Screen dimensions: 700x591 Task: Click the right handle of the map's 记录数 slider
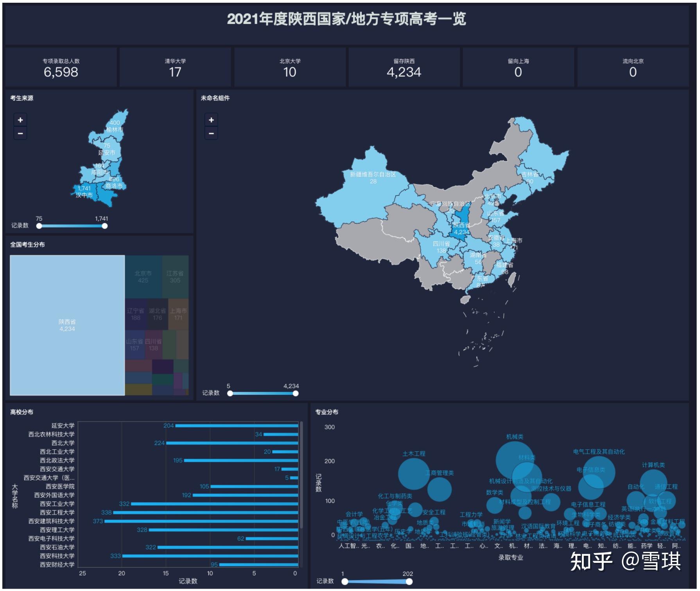point(296,394)
